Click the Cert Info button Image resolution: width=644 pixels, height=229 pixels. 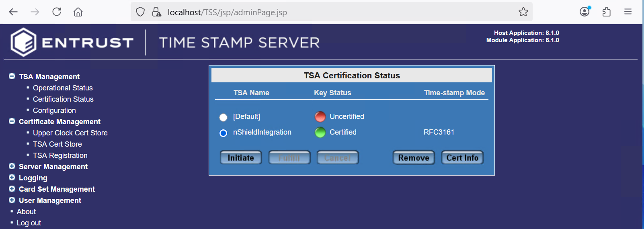tap(462, 157)
